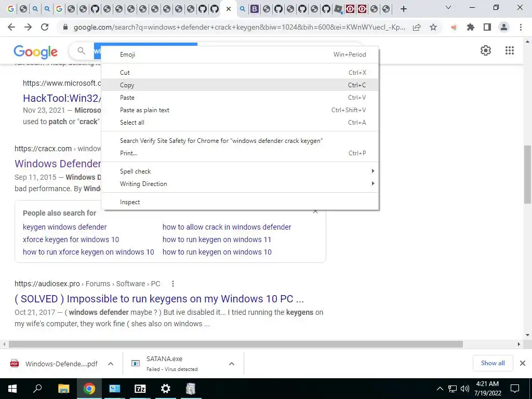Open the Chrome profile avatar
The image size is (532, 399).
504,27
